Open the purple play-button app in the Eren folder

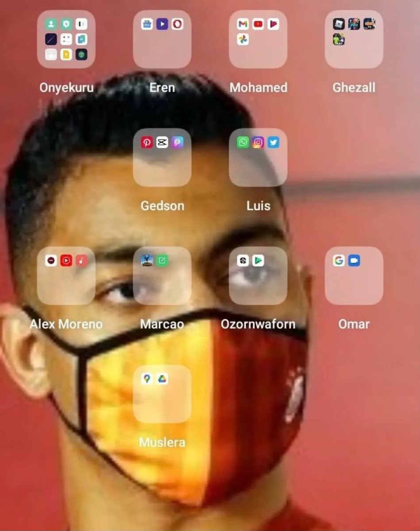pyautogui.click(x=162, y=24)
